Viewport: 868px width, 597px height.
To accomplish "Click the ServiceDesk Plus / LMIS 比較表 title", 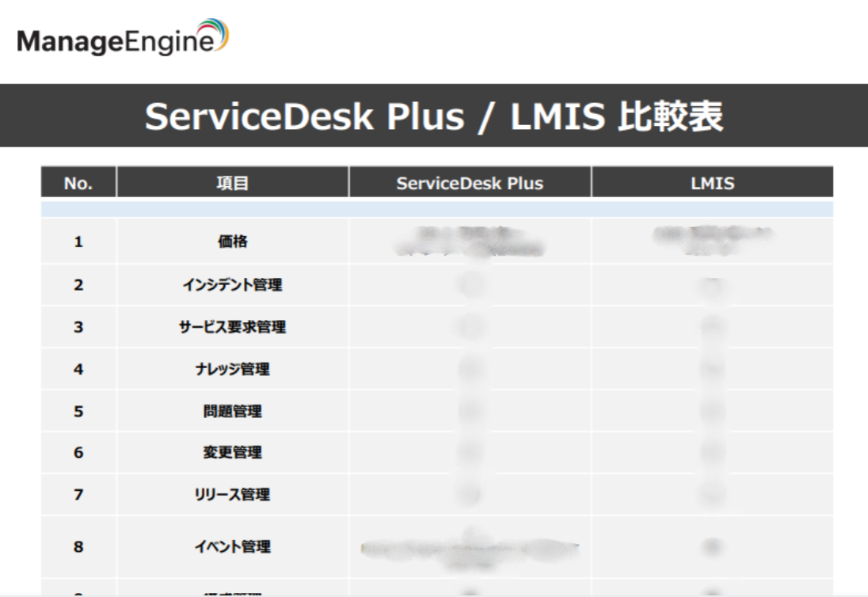I will pos(434,116).
